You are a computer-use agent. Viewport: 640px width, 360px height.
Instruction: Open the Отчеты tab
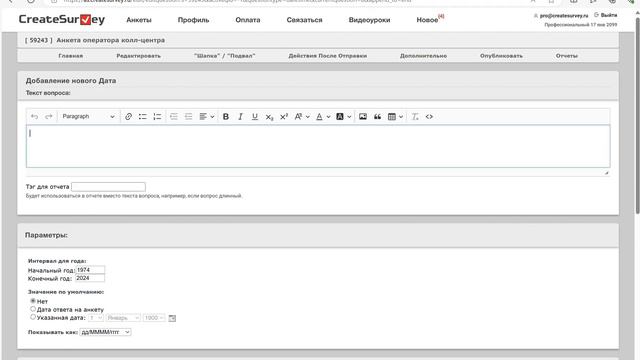point(567,56)
